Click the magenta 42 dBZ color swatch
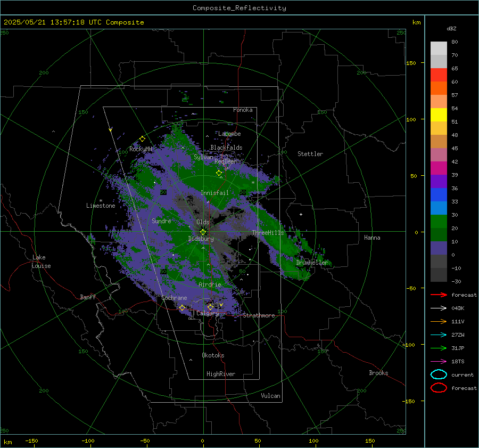 pos(439,168)
